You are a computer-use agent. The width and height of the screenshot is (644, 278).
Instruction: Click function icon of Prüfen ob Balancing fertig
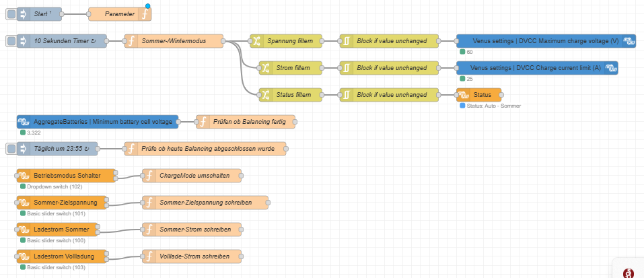203,122
